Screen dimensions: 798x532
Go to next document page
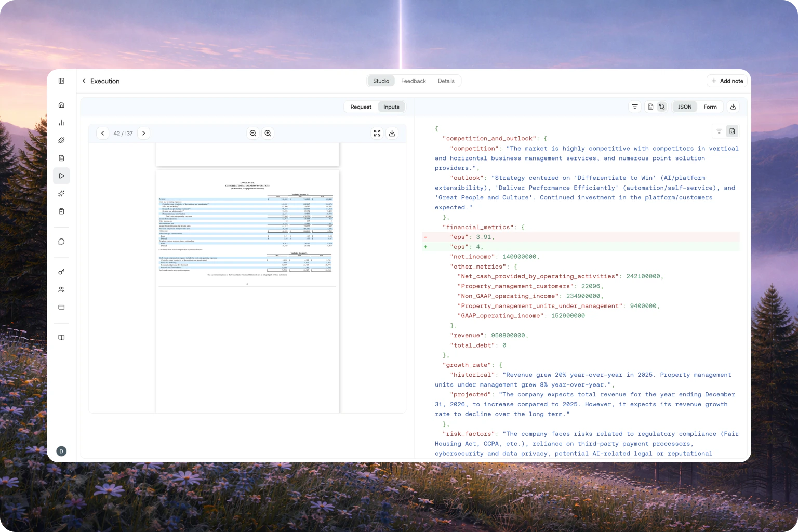coord(144,134)
